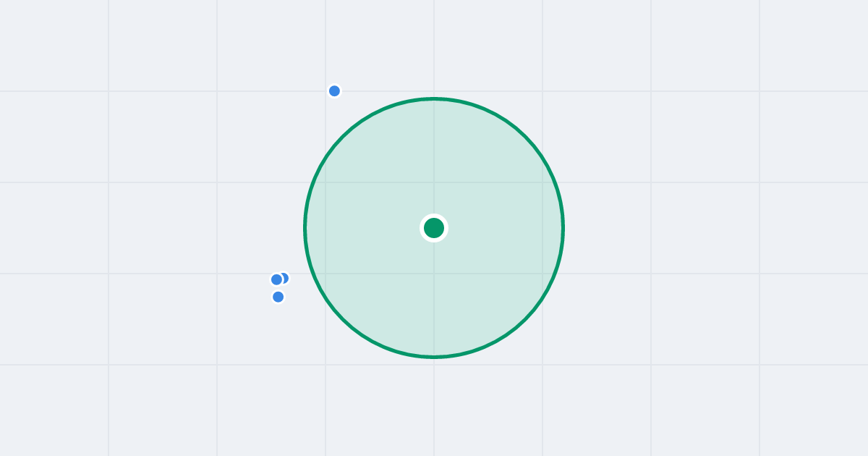Click the bottommost point of the green circle outline
868x456 pixels.
click(x=434, y=357)
